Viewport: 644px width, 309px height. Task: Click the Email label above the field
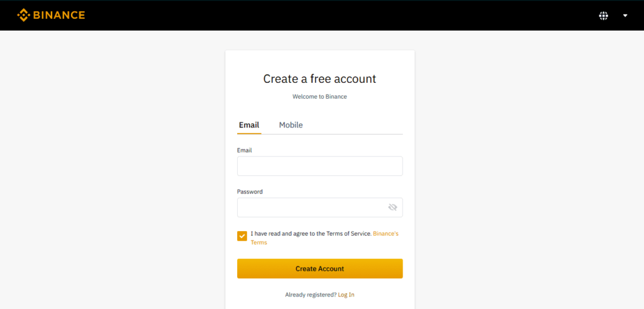pos(245,150)
